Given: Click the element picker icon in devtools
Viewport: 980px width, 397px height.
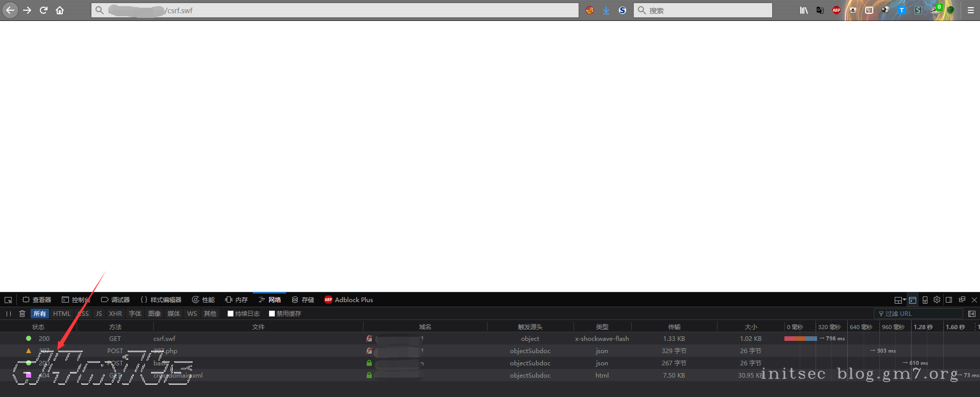Looking at the screenshot, I should point(8,300).
